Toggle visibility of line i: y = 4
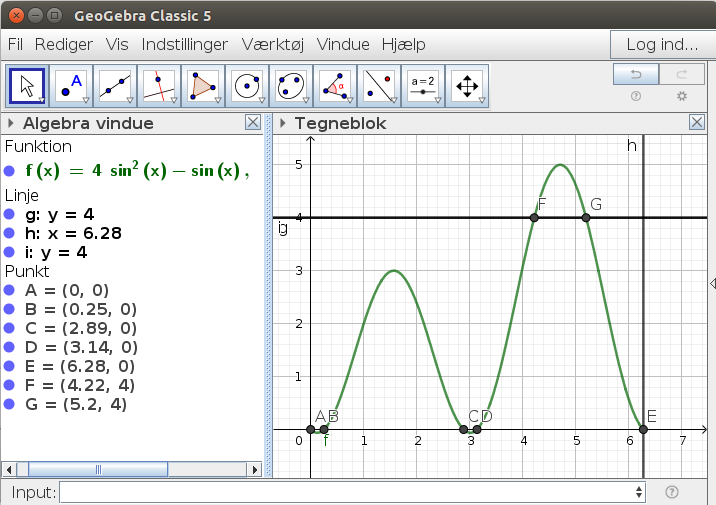 pos(9,252)
